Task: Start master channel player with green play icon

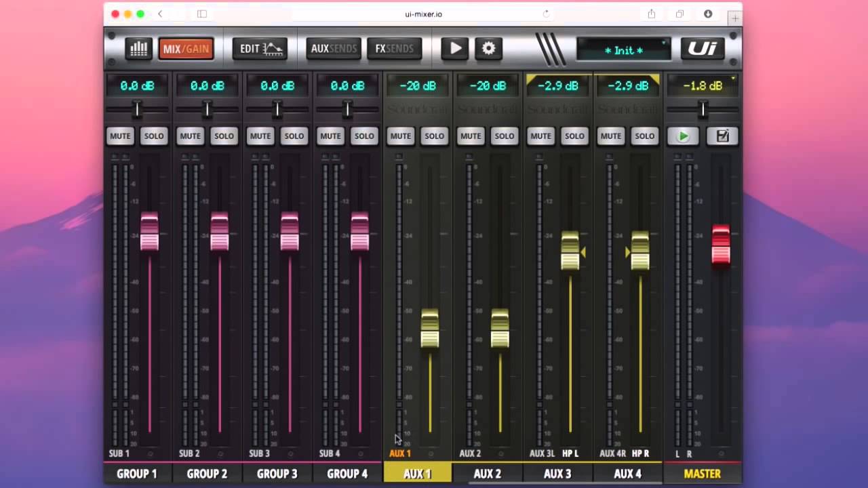Action: 683,136
